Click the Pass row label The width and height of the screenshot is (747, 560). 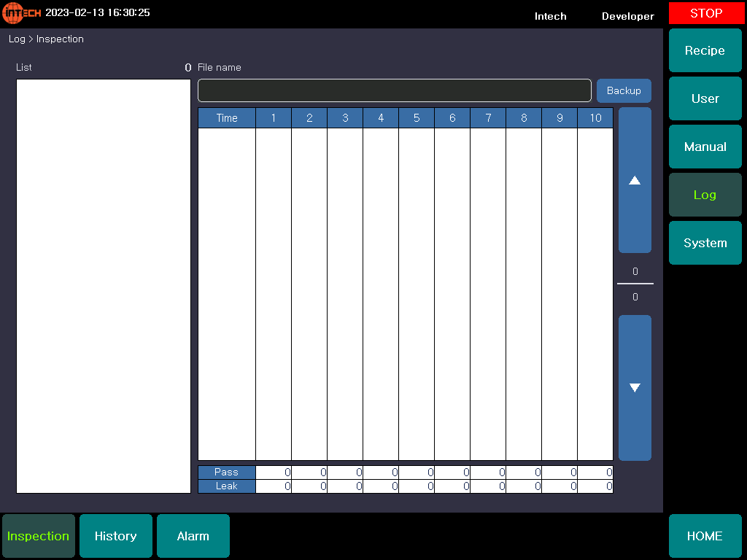(227, 472)
